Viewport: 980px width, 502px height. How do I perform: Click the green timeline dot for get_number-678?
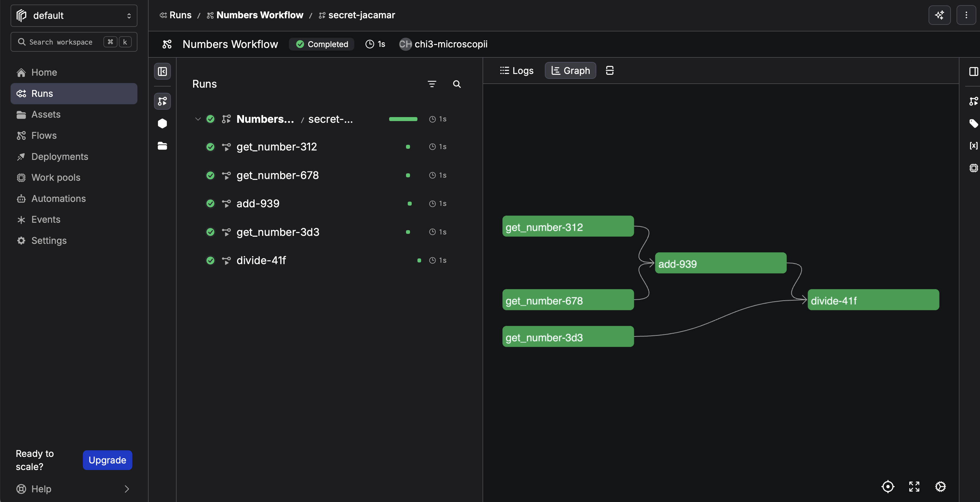coord(408,175)
